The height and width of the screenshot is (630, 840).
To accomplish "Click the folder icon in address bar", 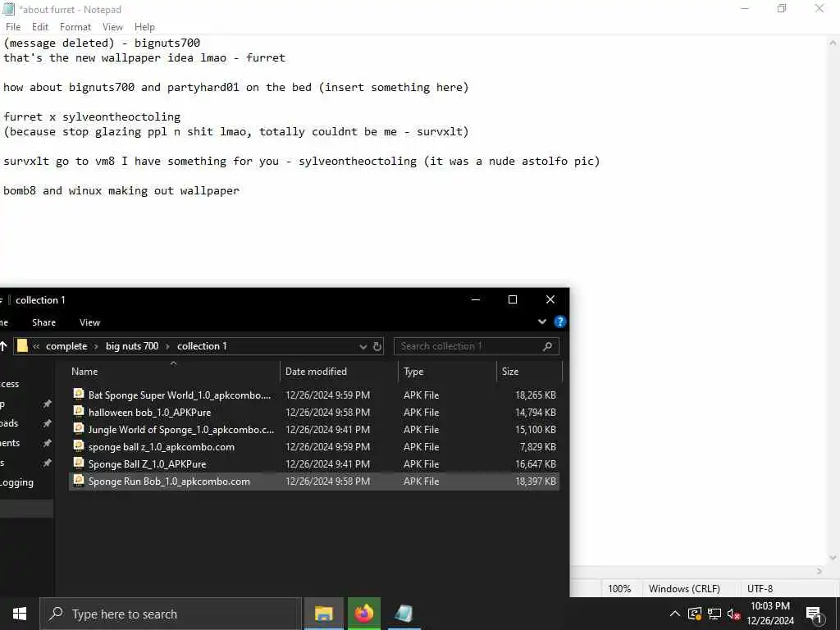I will [x=22, y=346].
